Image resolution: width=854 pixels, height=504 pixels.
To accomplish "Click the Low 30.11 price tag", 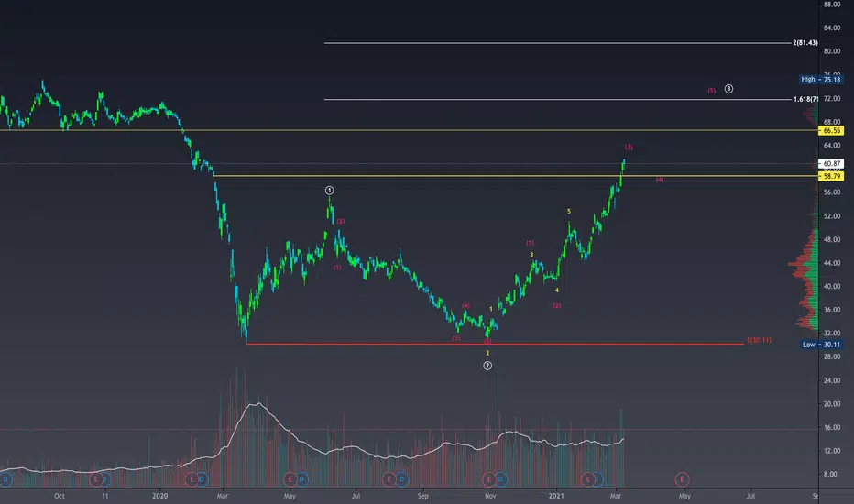I will 821,345.
